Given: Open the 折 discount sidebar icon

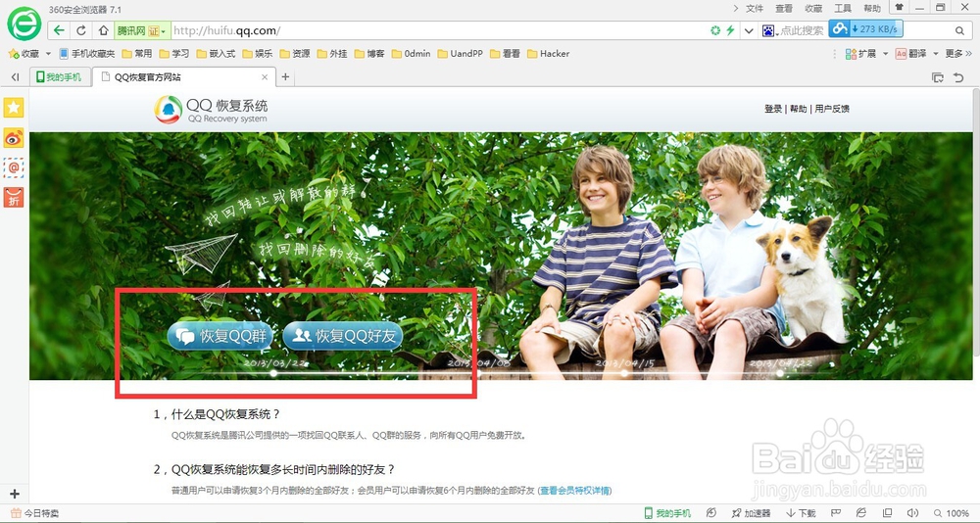Looking at the screenshot, I should [14, 197].
